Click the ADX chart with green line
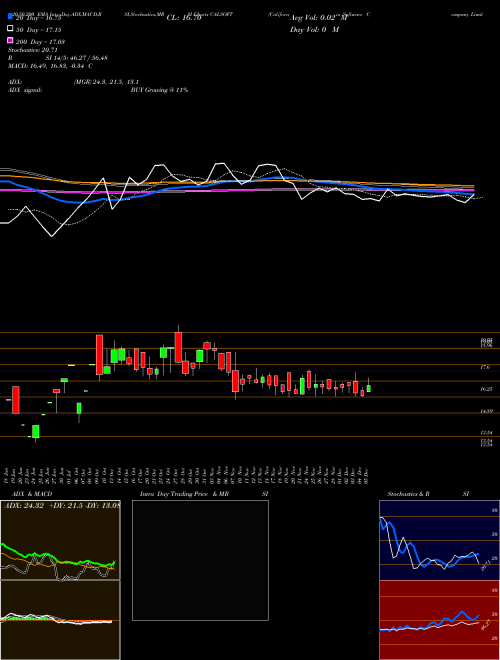 (60, 540)
